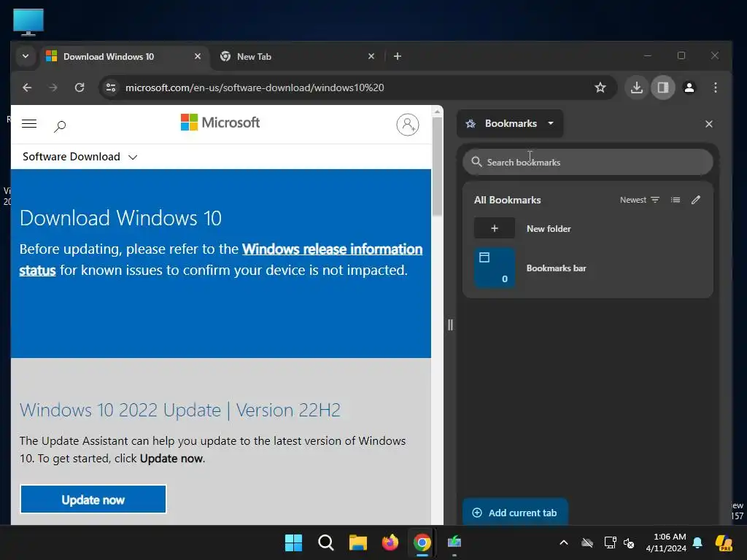Click the Microsoft site search icon
Image resolution: width=747 pixels, height=560 pixels.
point(60,126)
